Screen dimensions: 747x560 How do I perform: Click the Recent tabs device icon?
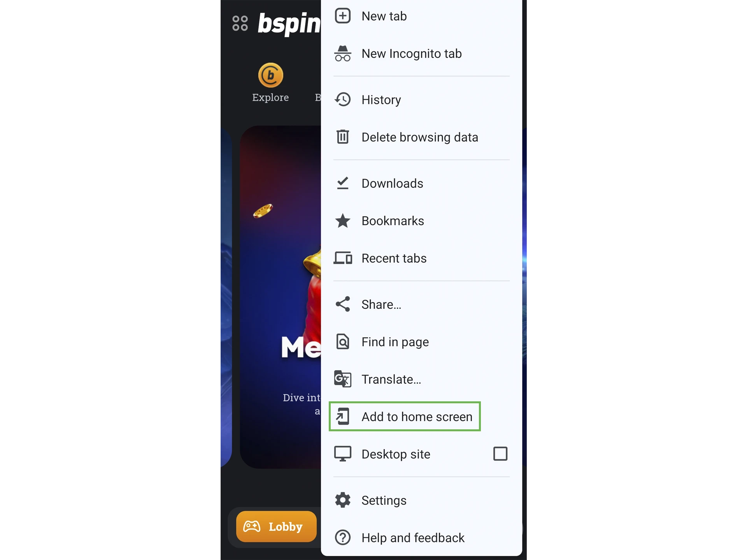[343, 258]
